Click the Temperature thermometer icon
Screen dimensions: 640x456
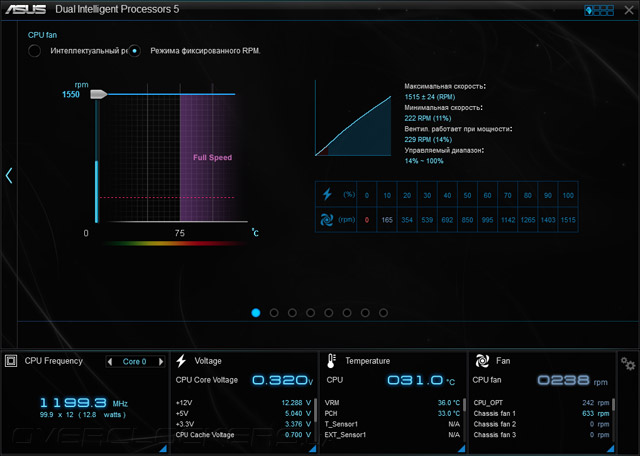click(331, 361)
